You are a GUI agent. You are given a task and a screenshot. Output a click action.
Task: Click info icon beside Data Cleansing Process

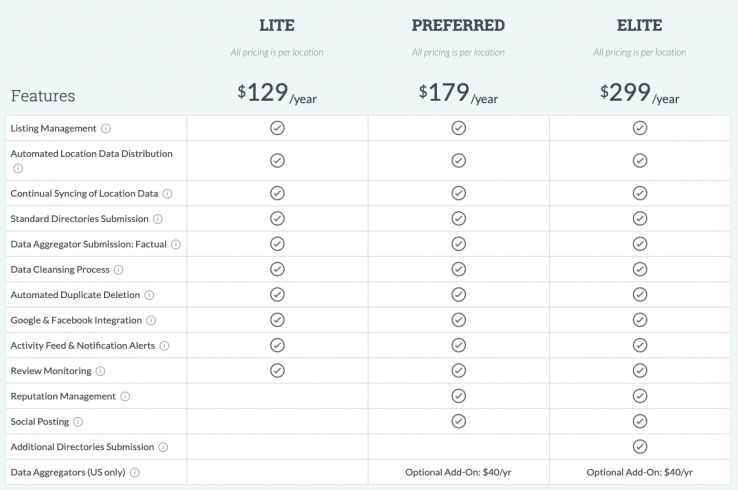point(118,270)
